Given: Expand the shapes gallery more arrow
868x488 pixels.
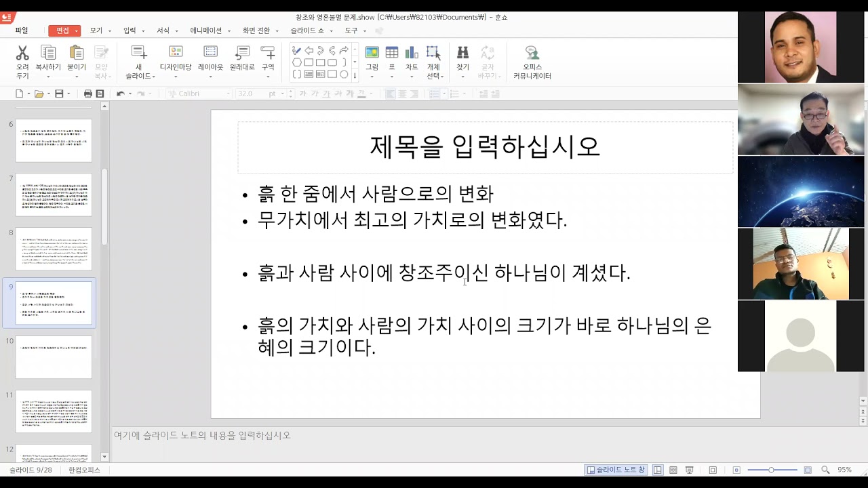Looking at the screenshot, I should (355, 75).
